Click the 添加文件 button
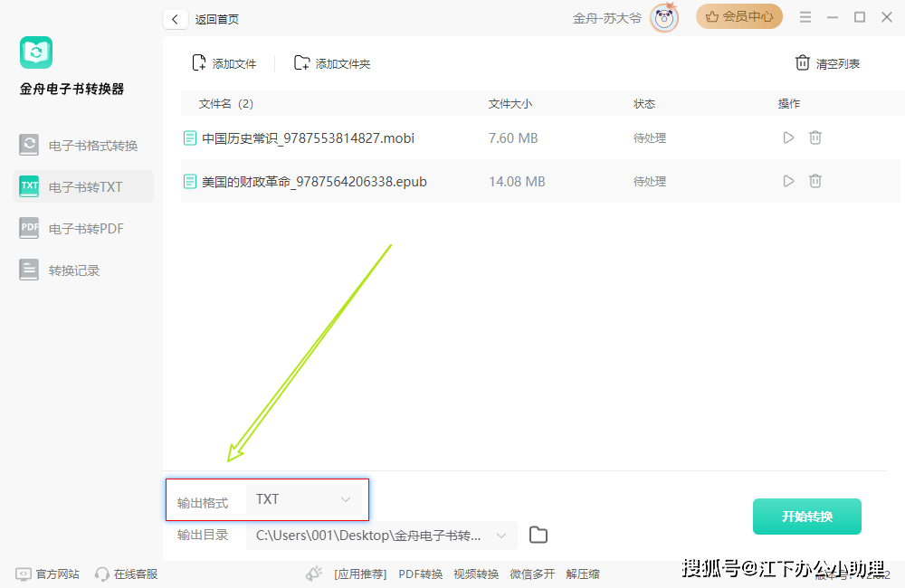The height and width of the screenshot is (588, 905). click(224, 63)
